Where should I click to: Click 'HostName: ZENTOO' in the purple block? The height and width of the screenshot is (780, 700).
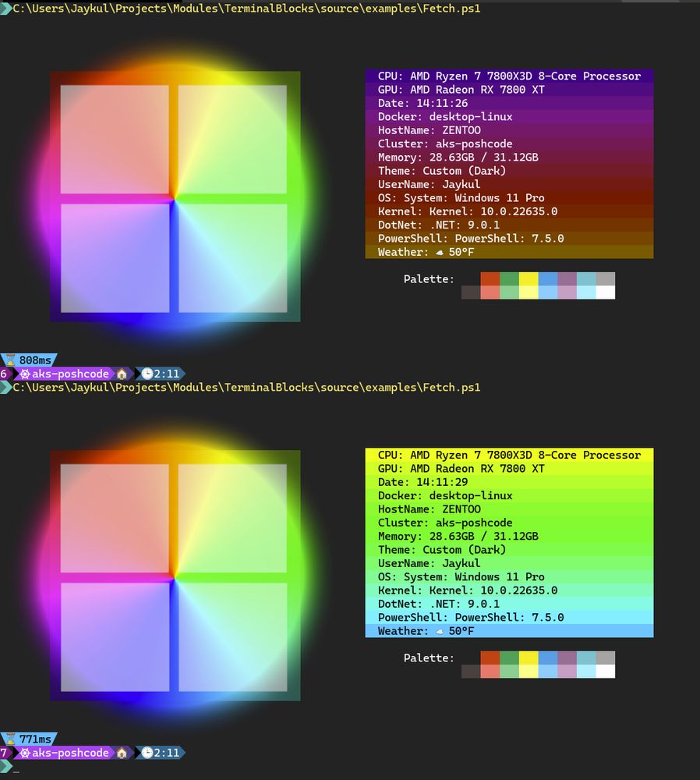click(x=429, y=129)
